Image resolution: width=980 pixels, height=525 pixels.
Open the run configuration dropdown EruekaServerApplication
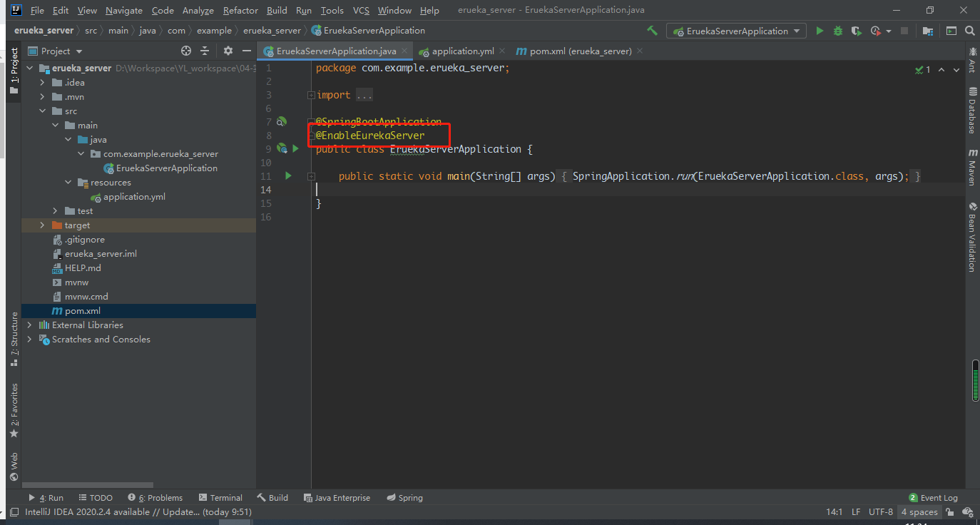pos(736,31)
